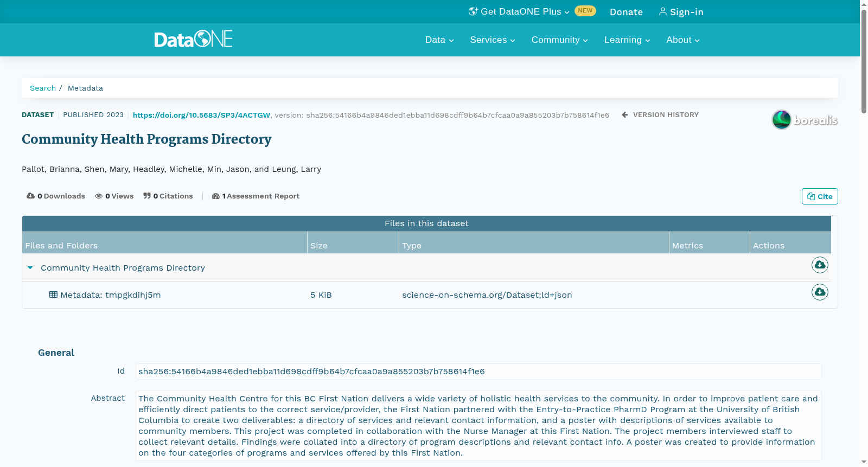Download the entire Community Health Programs Directory package
This screenshot has width=868, height=467.
pyautogui.click(x=820, y=265)
